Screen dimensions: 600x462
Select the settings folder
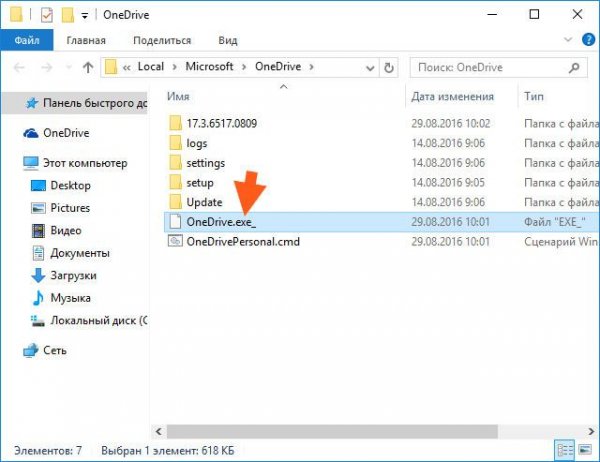pos(205,163)
